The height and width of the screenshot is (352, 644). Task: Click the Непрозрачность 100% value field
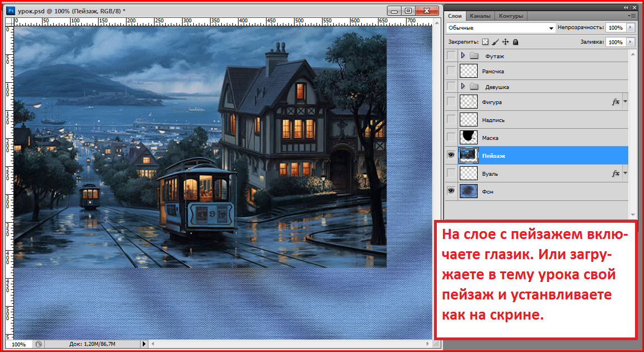(615, 28)
